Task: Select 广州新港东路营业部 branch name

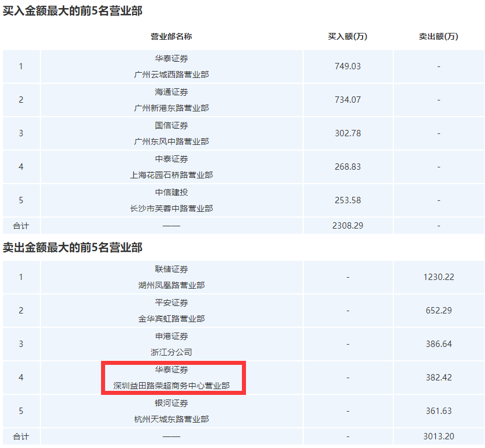Action: [171, 108]
